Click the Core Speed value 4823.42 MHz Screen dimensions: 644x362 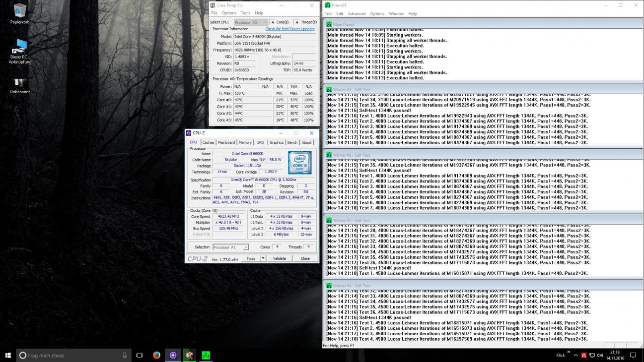[228, 216]
